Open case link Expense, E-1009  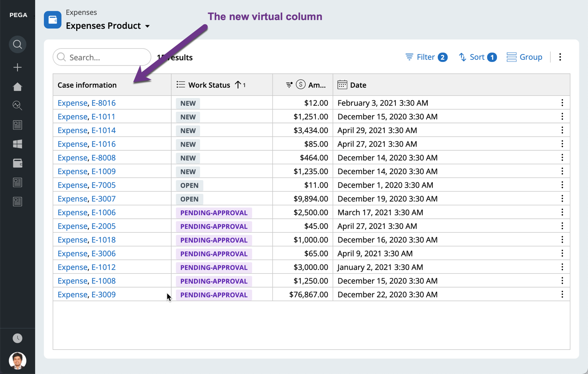(86, 171)
